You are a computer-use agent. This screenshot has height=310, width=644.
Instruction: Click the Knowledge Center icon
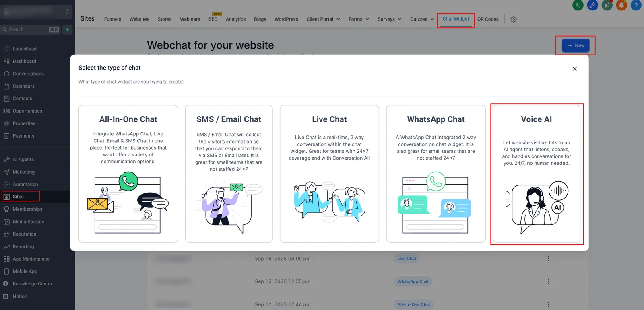(6, 284)
